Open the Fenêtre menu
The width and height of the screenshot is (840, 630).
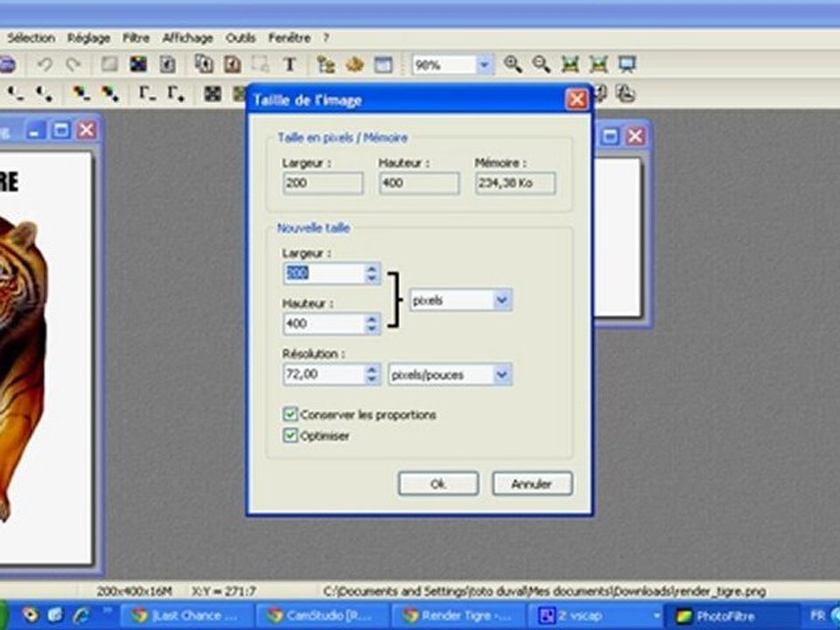click(x=290, y=38)
